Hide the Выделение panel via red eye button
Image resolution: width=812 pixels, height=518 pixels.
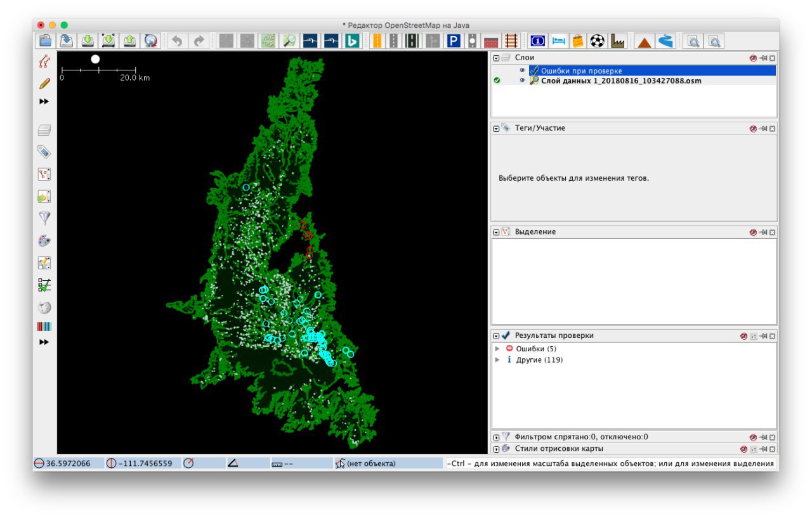(753, 232)
